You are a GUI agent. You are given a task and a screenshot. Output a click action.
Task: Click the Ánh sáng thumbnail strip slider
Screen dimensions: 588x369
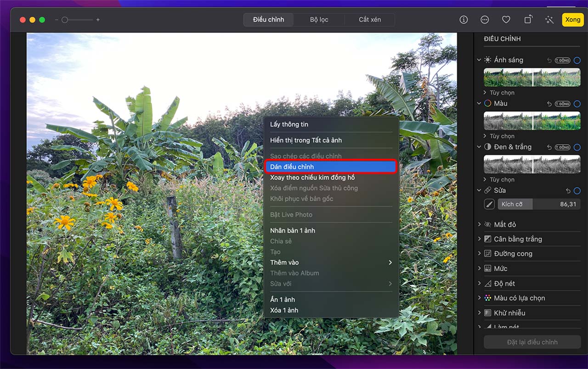[x=532, y=78]
